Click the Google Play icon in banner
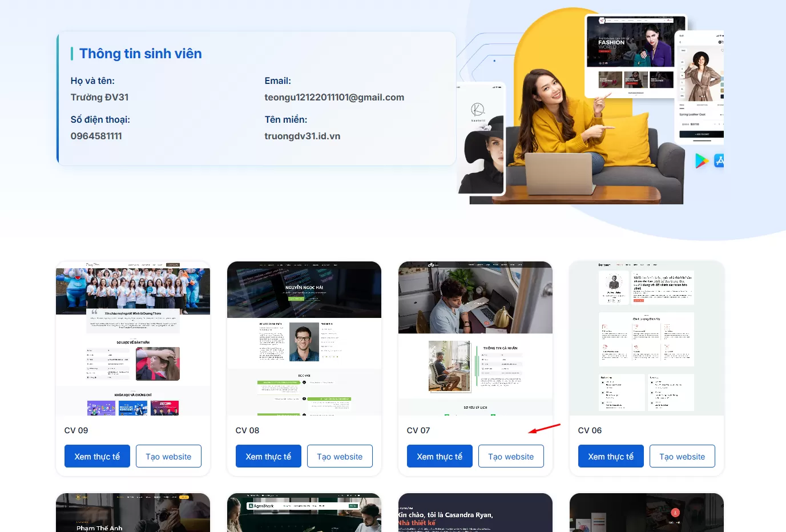 (702, 161)
